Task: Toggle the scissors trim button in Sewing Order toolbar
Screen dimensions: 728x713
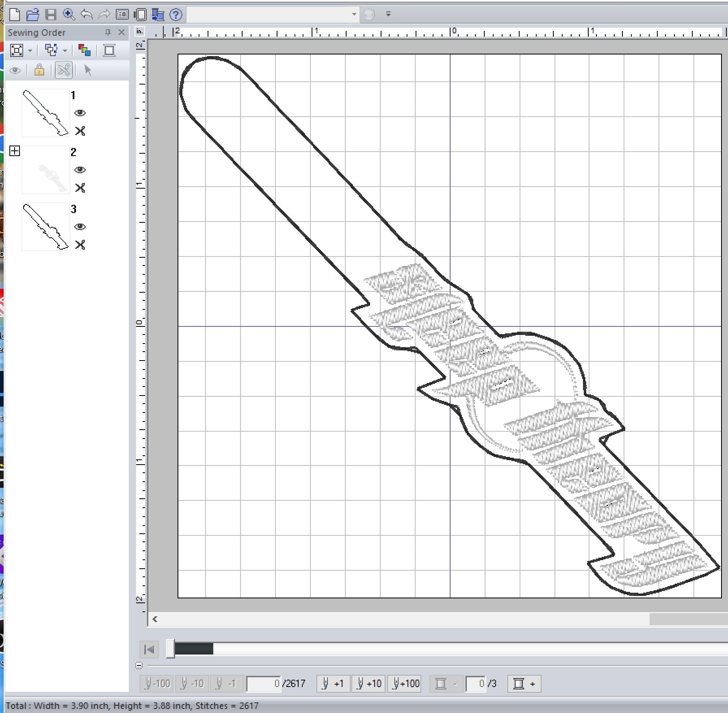Action: (64, 70)
